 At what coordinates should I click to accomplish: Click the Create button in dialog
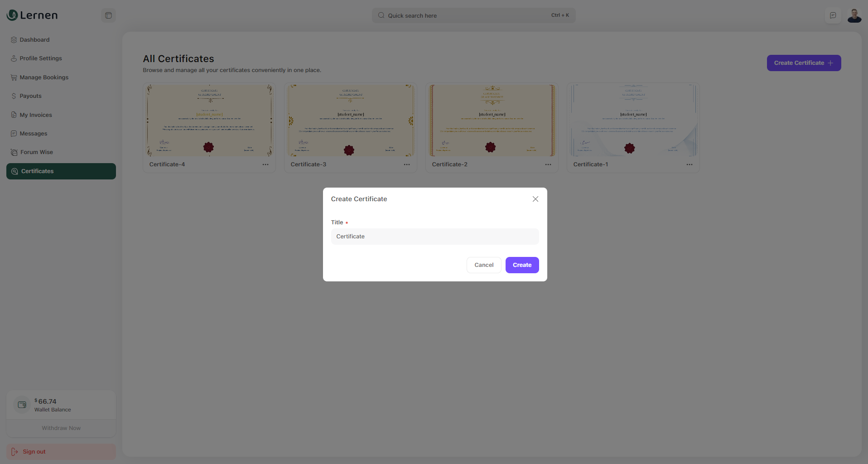click(x=522, y=265)
